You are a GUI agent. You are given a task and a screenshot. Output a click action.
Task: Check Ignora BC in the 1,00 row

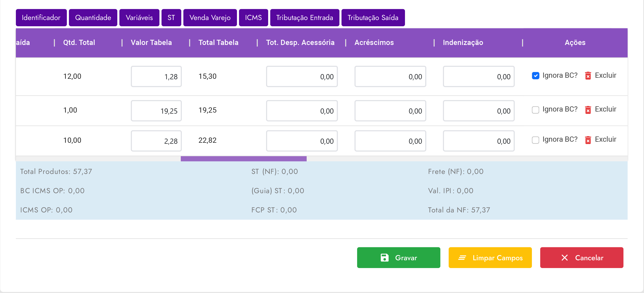[536, 110]
